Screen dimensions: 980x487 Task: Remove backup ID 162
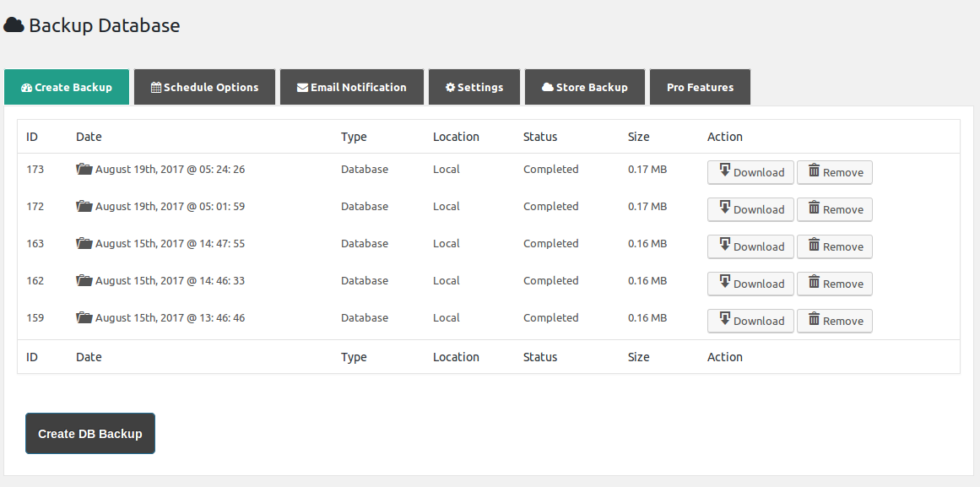(x=834, y=284)
